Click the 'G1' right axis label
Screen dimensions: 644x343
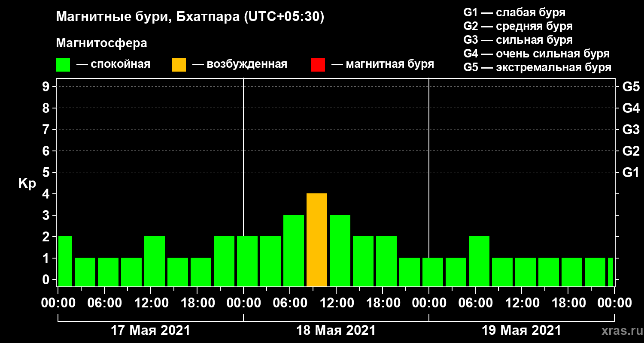pyautogui.click(x=631, y=173)
